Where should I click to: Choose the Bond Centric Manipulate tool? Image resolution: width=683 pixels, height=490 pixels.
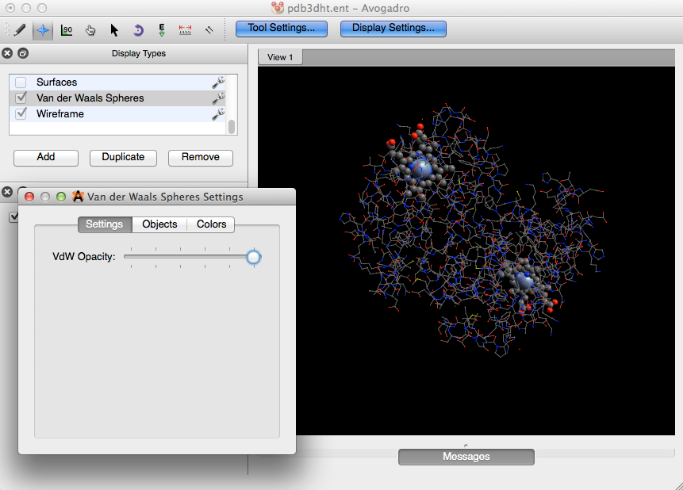(x=66, y=29)
